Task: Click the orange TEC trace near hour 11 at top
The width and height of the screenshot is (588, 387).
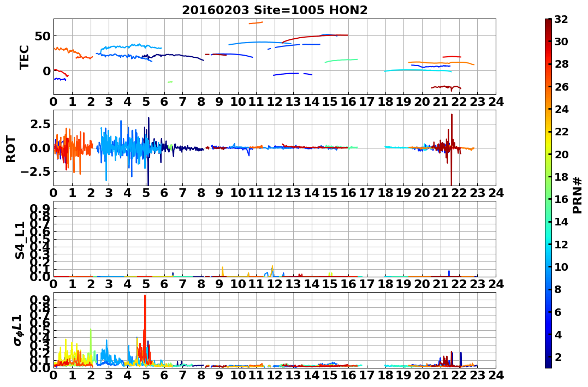Action: point(256,23)
